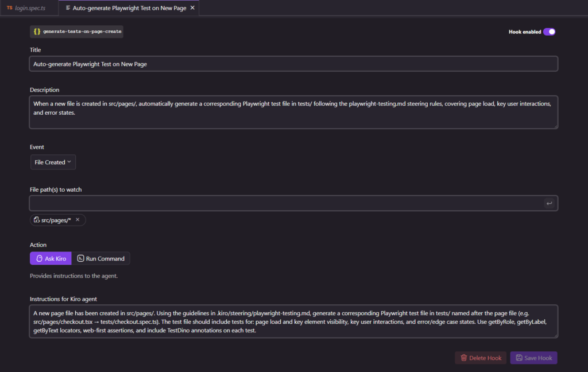
Task: Click the curly braces hook file icon
Action: [37, 32]
